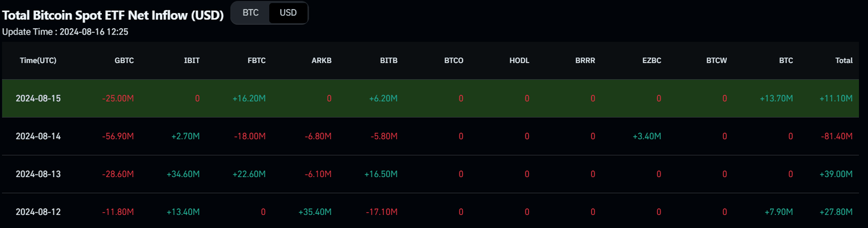Image resolution: width=868 pixels, height=228 pixels.
Task: Sort by the Time(UTC) column header
Action: [x=38, y=61]
